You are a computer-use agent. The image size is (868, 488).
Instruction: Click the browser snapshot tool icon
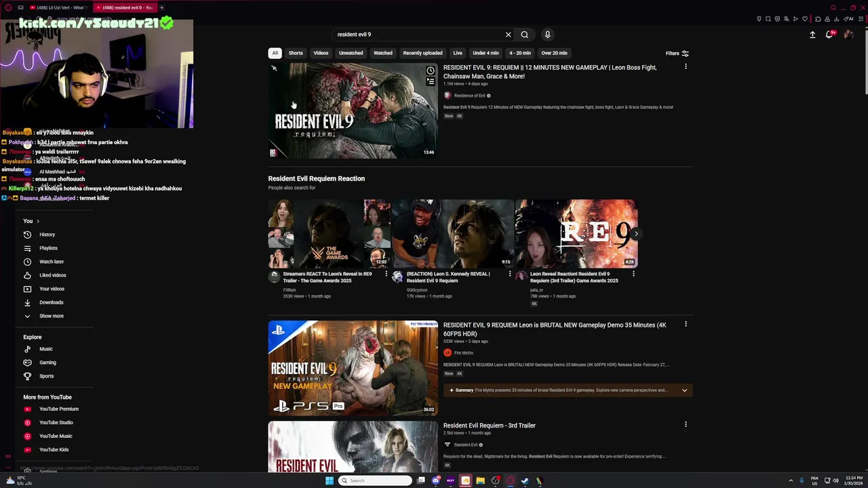pos(768,19)
